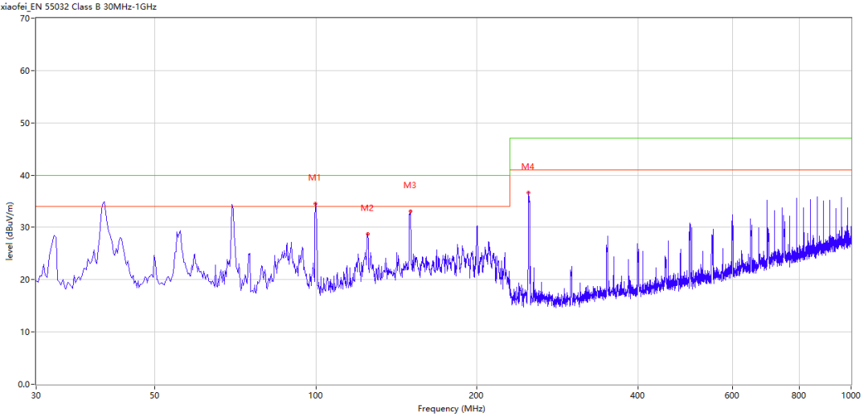Image resolution: width=868 pixels, height=417 pixels.
Task: Click the 0.0 value on level axis
Action: pyautogui.click(x=23, y=384)
